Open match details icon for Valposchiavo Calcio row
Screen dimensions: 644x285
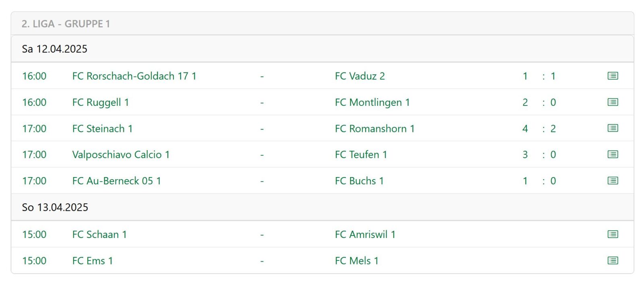click(x=613, y=155)
